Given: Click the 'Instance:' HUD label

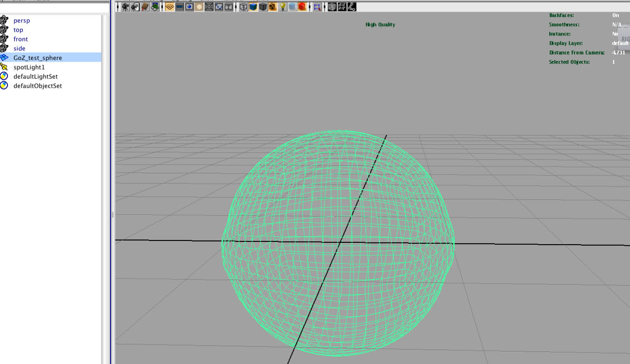Looking at the screenshot, I should [x=560, y=34].
